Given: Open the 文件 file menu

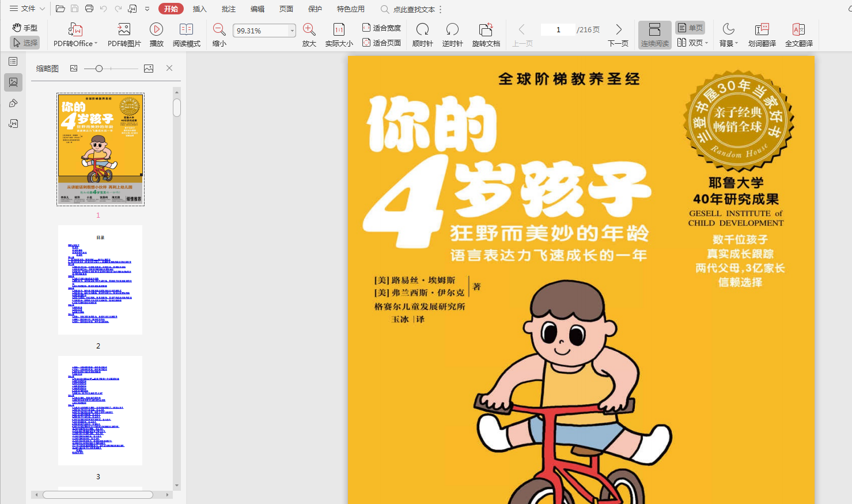Looking at the screenshot, I should tap(27, 9).
